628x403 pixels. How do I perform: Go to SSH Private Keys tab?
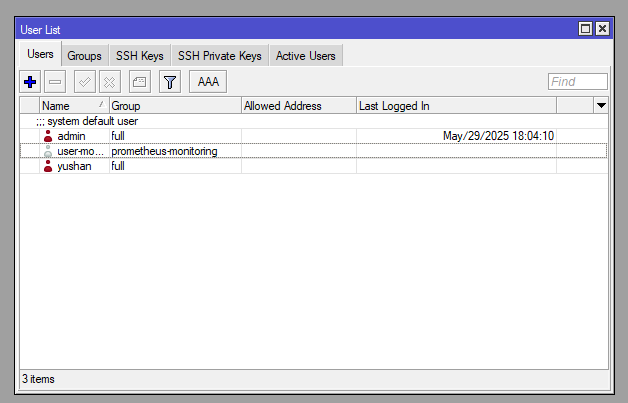click(220, 56)
